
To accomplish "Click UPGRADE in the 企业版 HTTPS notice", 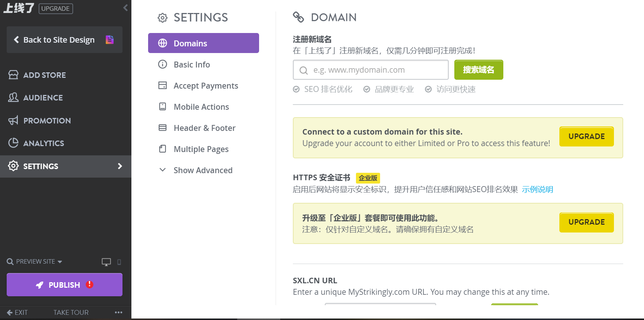I will (586, 222).
